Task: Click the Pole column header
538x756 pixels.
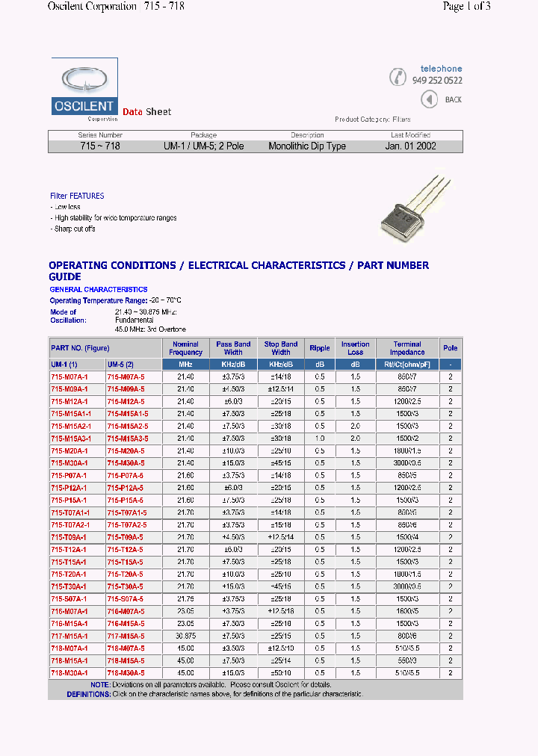Action: (451, 348)
